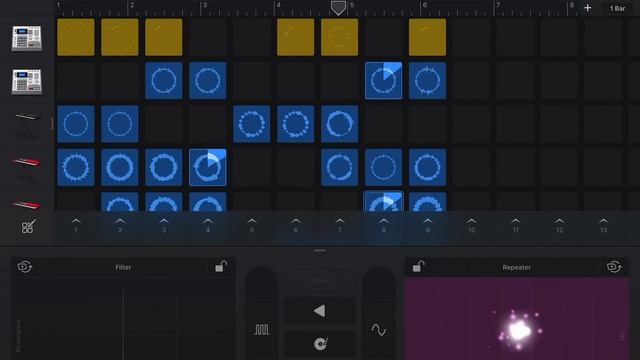Stop the playing column 4 cell on fourth track
The height and width of the screenshot is (360, 640).
(x=208, y=167)
